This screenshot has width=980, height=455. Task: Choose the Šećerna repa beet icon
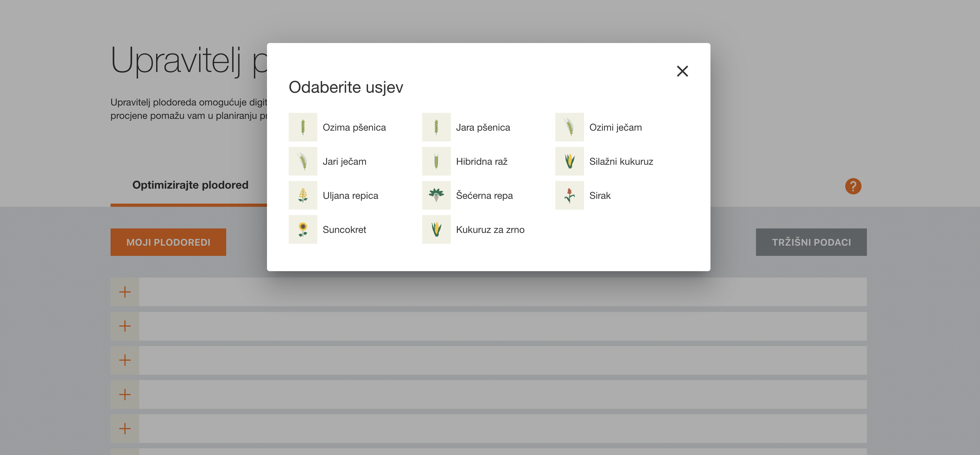point(436,195)
